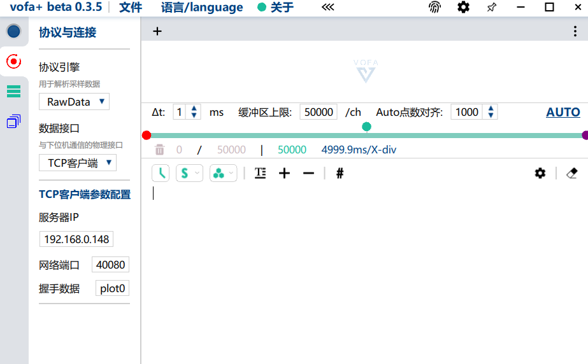Toggle the blue connect circle button

[x=13, y=31]
